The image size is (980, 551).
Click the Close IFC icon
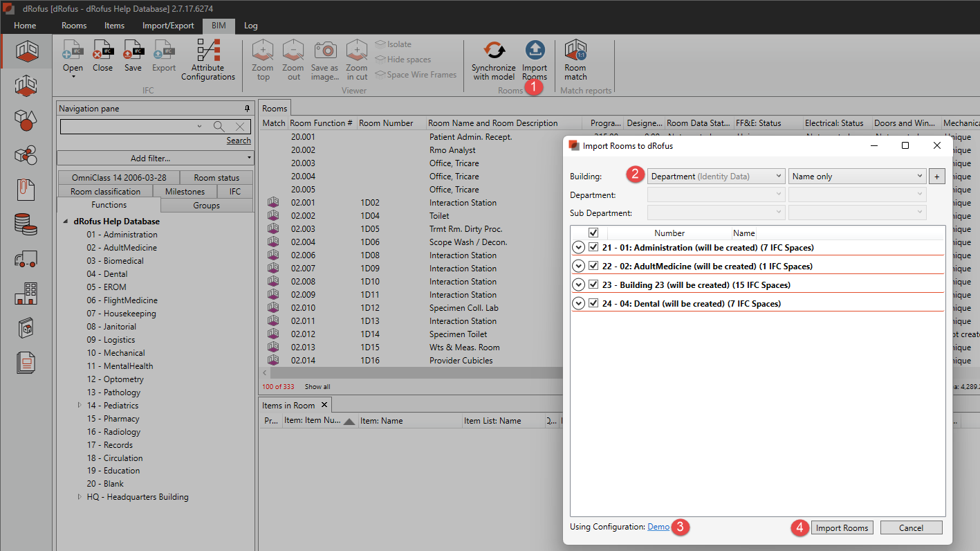tap(102, 51)
